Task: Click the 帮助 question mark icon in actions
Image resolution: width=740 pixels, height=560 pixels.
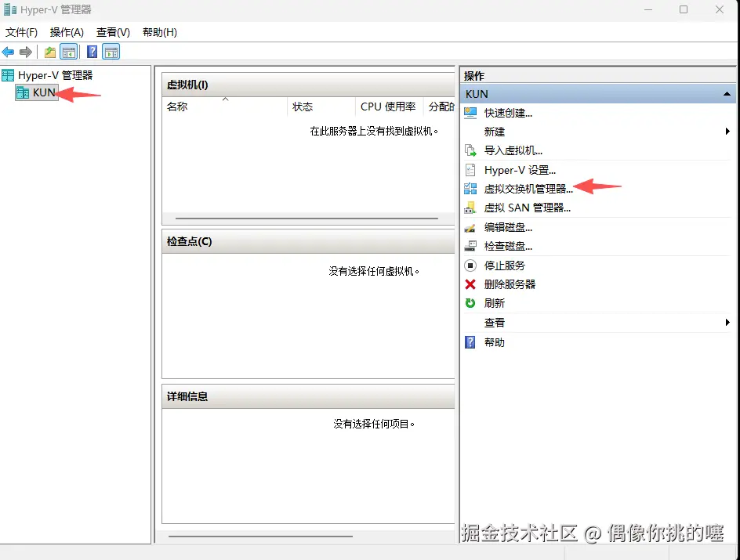Action: click(x=470, y=342)
